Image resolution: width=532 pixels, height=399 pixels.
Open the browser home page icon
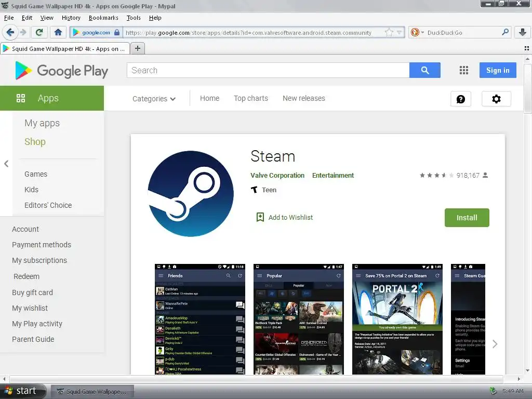coord(58,33)
